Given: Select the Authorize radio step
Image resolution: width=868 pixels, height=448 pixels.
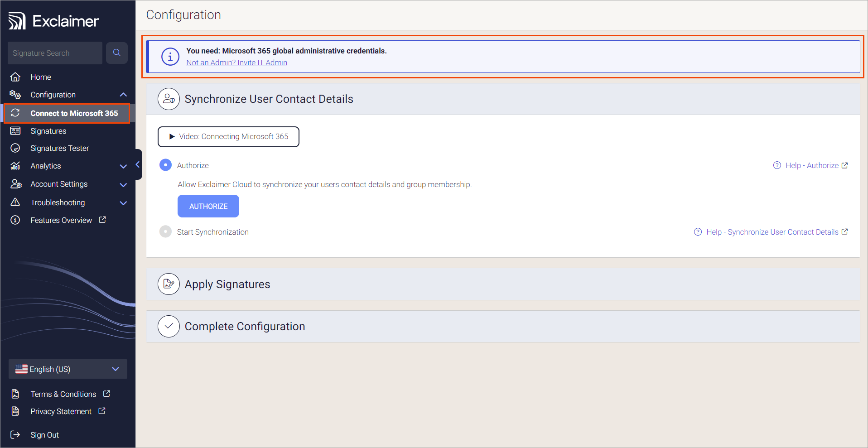Looking at the screenshot, I should (x=165, y=165).
